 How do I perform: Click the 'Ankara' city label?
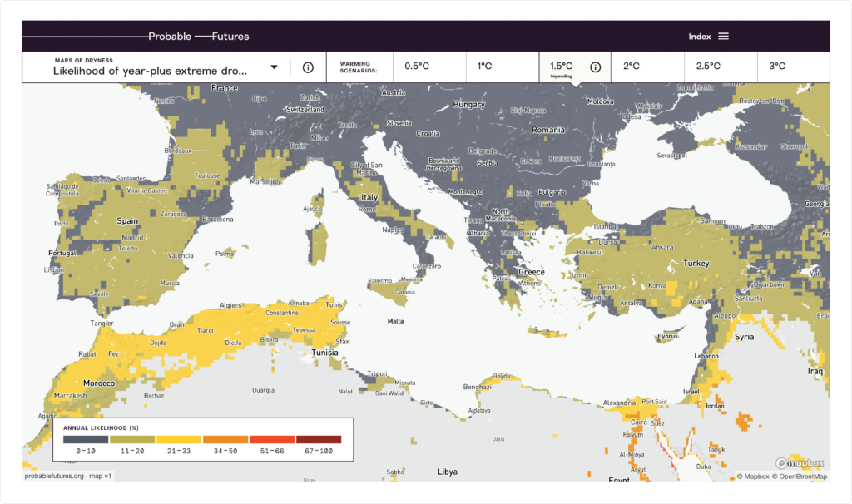[x=662, y=247]
